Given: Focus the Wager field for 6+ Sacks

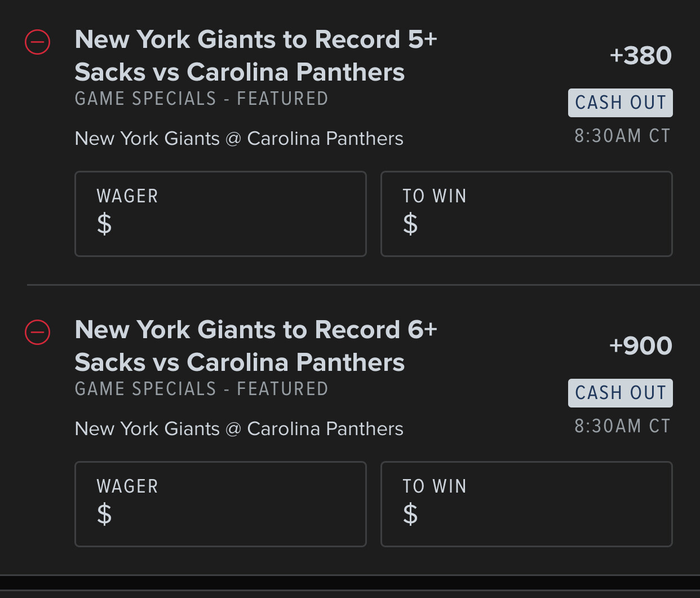Looking at the screenshot, I should point(220,504).
